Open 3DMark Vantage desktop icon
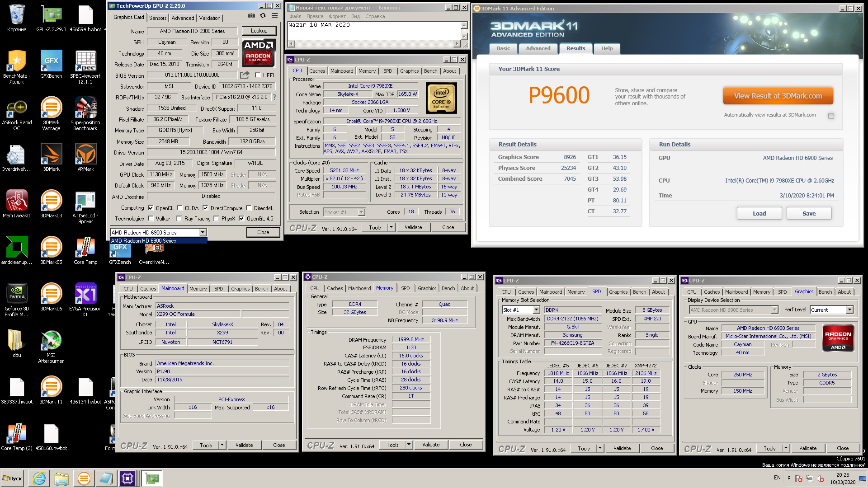 click(51, 114)
